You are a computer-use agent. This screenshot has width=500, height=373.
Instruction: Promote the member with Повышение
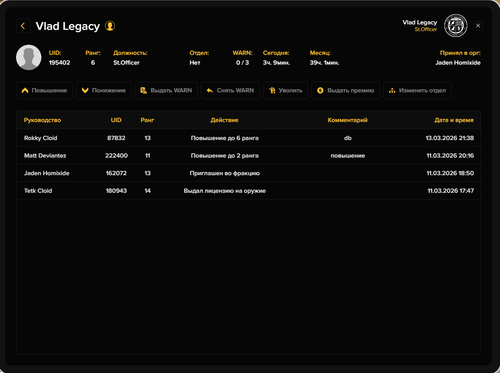coord(44,90)
